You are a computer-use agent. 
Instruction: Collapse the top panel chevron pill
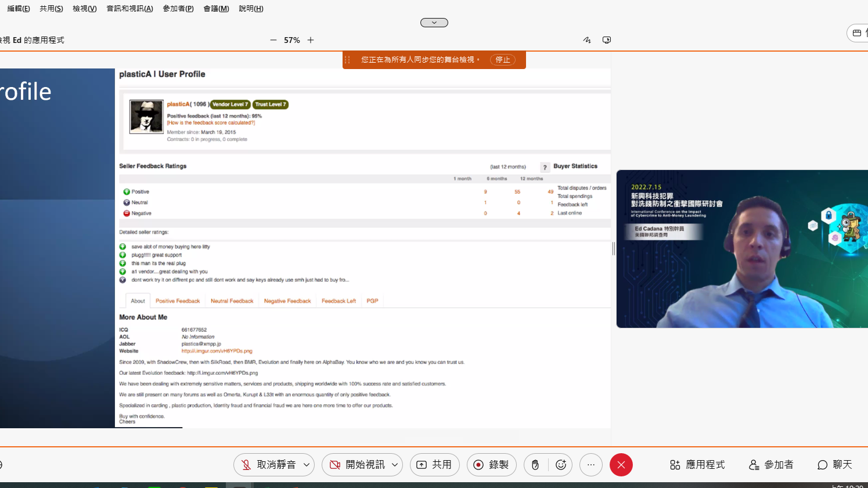click(x=434, y=23)
